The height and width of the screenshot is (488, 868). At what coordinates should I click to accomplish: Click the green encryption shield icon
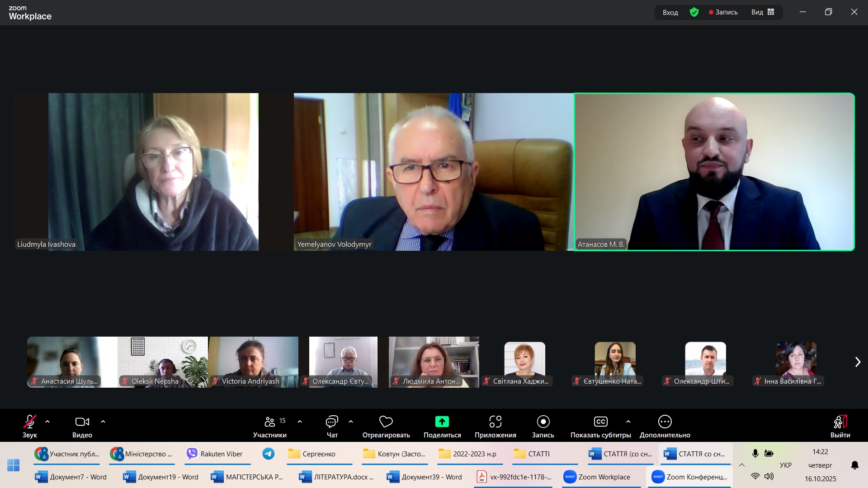694,12
